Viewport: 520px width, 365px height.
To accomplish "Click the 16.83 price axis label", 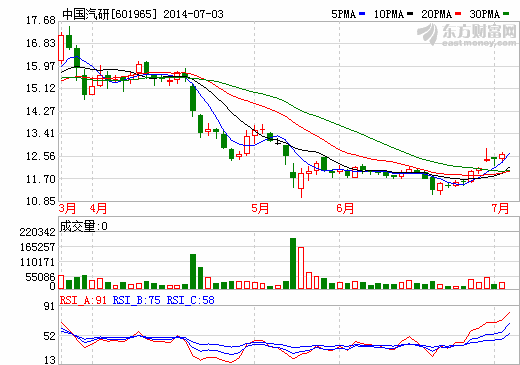I will pos(41,43).
